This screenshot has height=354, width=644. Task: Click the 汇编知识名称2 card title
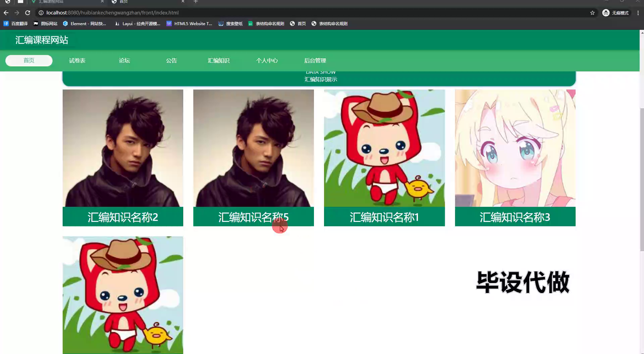[x=123, y=217]
